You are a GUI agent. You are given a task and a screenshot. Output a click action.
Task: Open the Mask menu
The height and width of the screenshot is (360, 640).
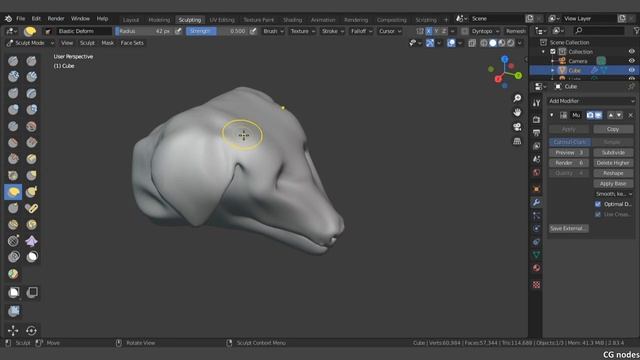108,43
